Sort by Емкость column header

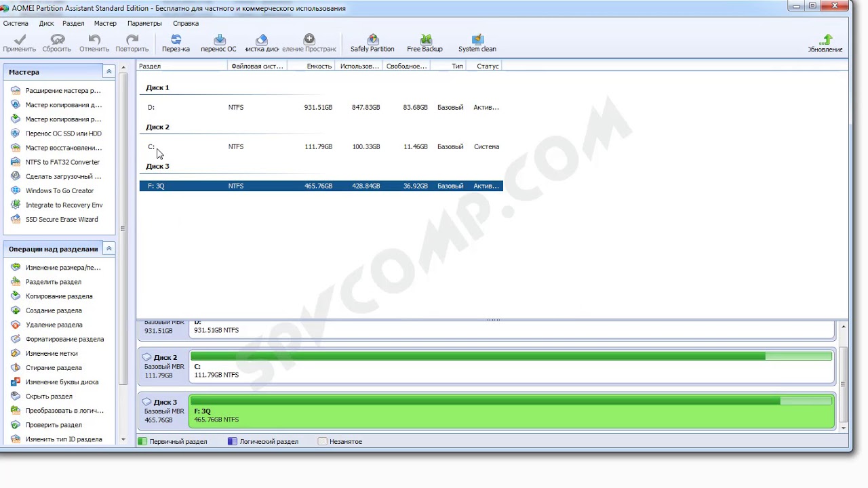(311, 66)
